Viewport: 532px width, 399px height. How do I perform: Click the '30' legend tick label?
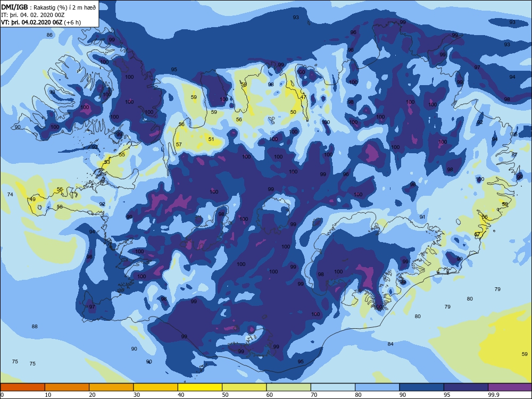pyautogui.click(x=136, y=395)
